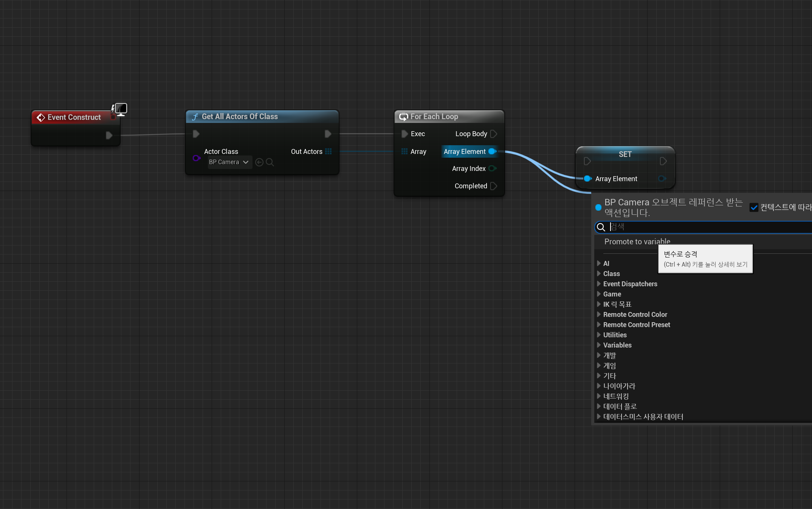The image size is (812, 509).
Task: Open the BP Camera class dropdown
Action: coord(229,162)
